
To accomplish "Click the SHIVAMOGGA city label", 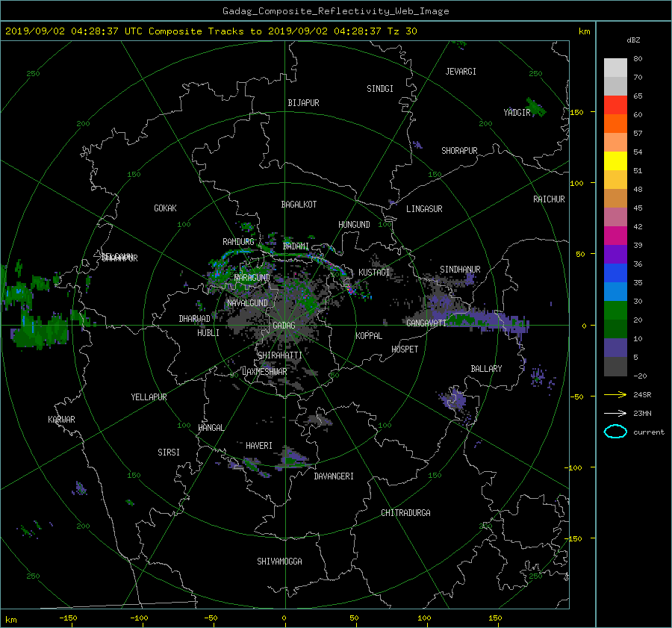I will click(x=279, y=561).
